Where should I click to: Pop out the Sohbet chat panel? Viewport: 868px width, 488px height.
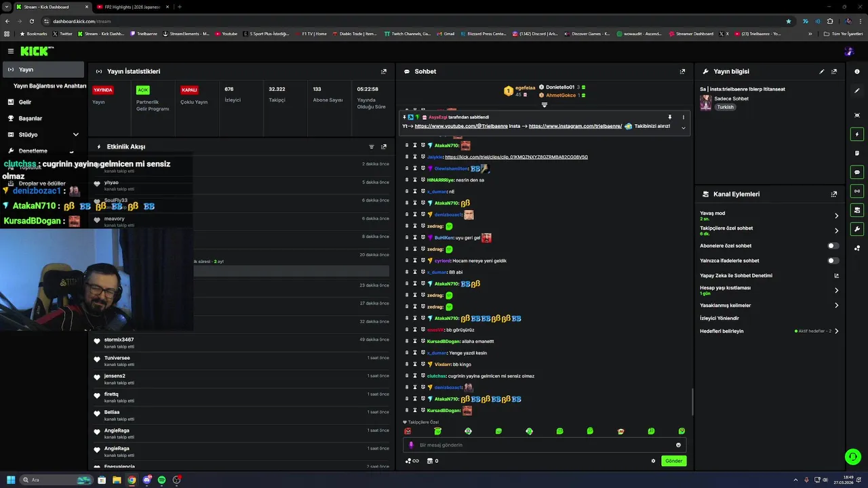pyautogui.click(x=682, y=71)
